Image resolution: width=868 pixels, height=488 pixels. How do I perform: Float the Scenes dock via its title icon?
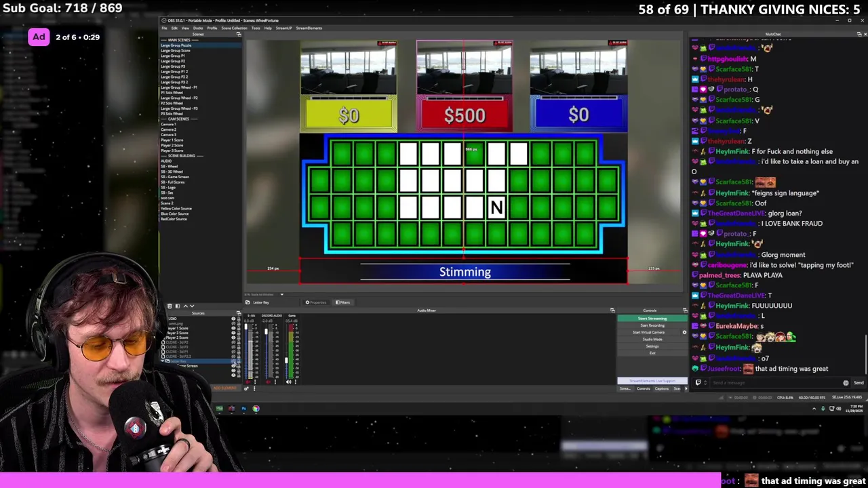tap(239, 35)
